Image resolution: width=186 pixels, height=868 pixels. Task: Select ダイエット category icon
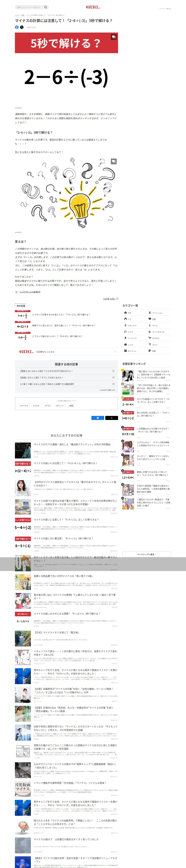(126, 351)
